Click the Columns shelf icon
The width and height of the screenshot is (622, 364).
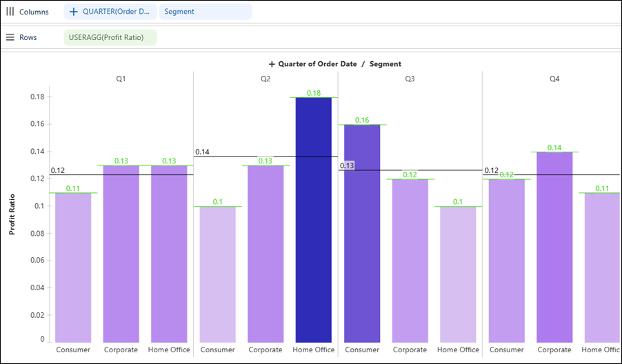click(10, 12)
